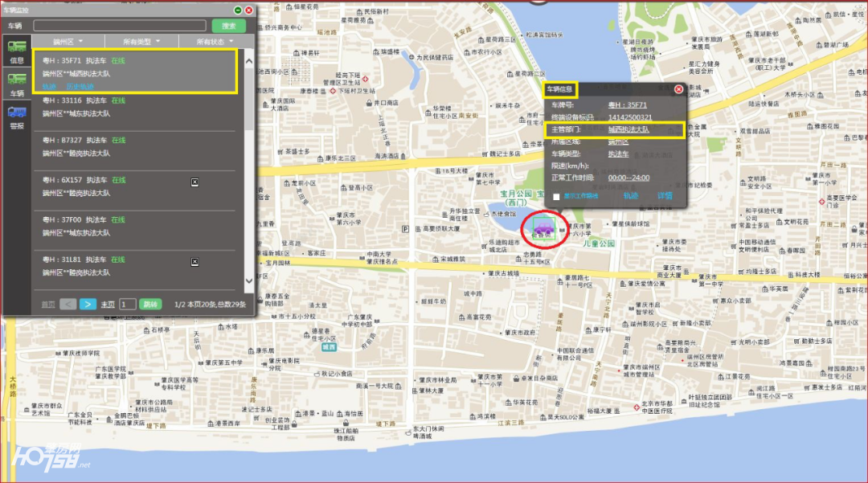
Task: Click 执法车 vehicle type value in popup
Action: (x=618, y=153)
